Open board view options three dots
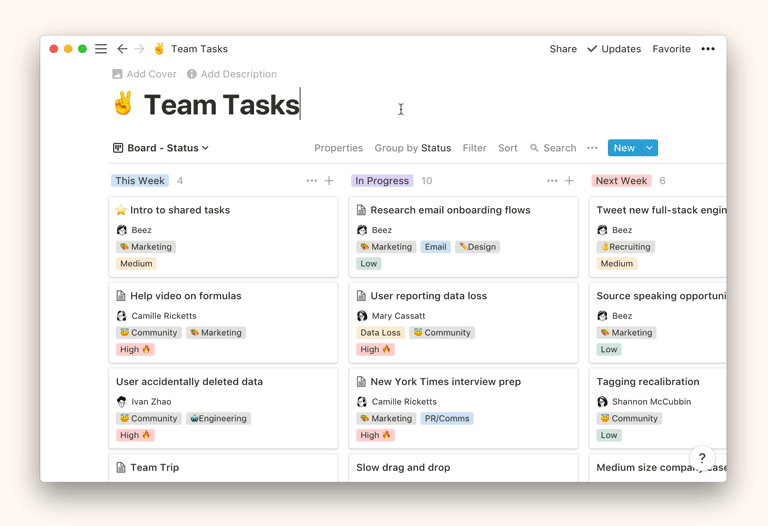The width and height of the screenshot is (768, 526). point(592,148)
